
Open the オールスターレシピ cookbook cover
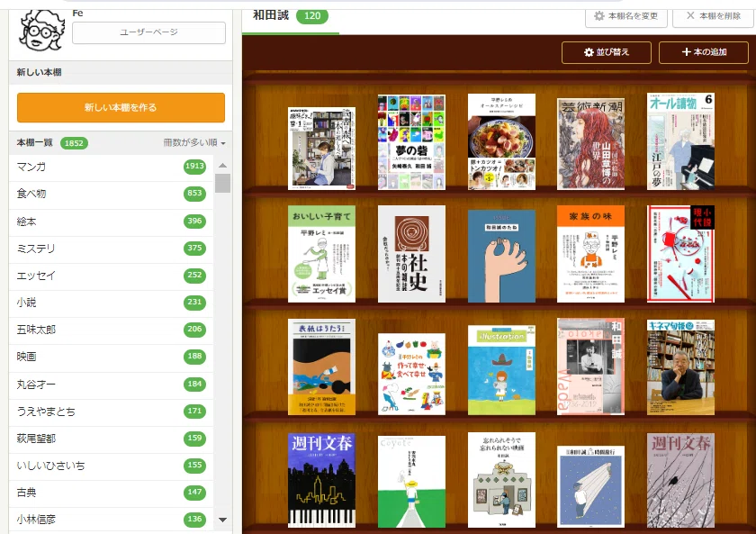[501, 141]
